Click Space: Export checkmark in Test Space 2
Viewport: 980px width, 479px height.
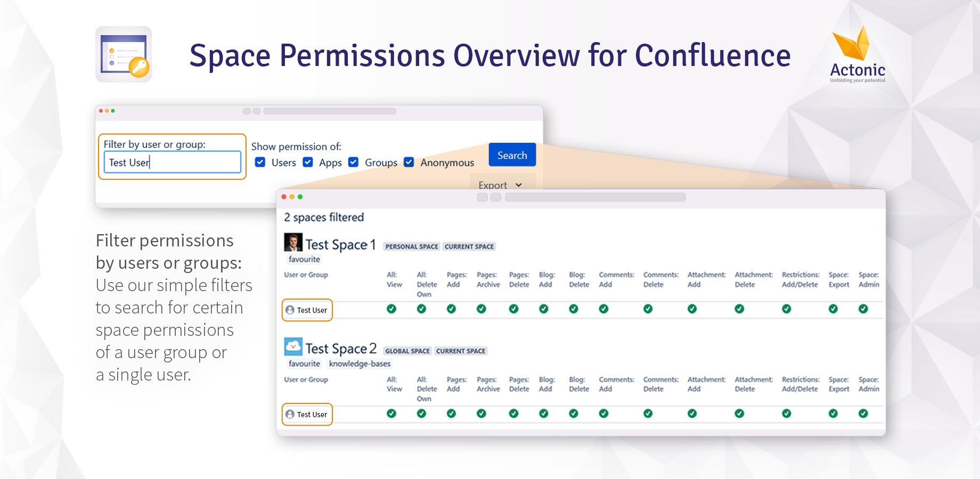tap(834, 414)
